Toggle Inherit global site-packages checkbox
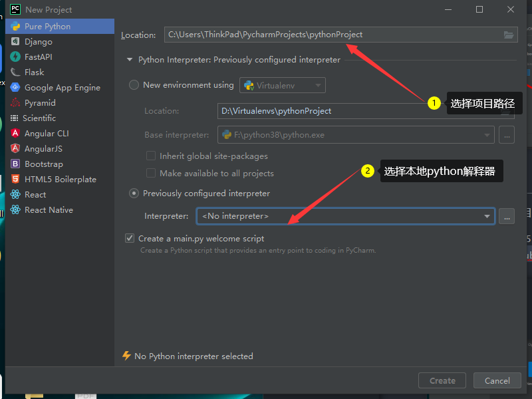Screen dimensions: 532x399 point(151,156)
